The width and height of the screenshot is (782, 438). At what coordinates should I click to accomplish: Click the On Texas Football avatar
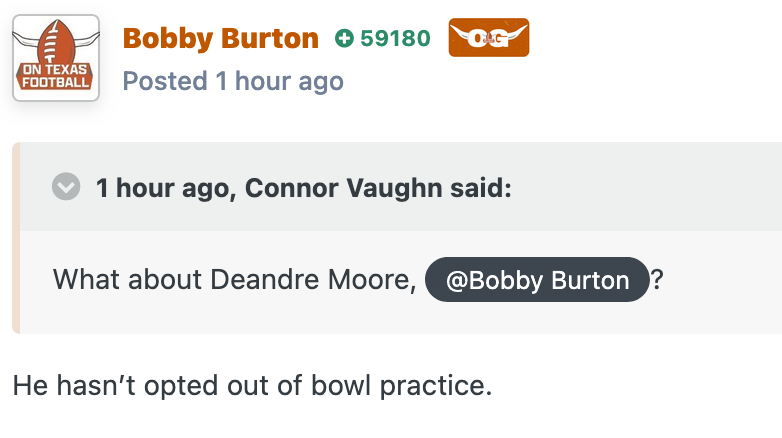[55, 57]
